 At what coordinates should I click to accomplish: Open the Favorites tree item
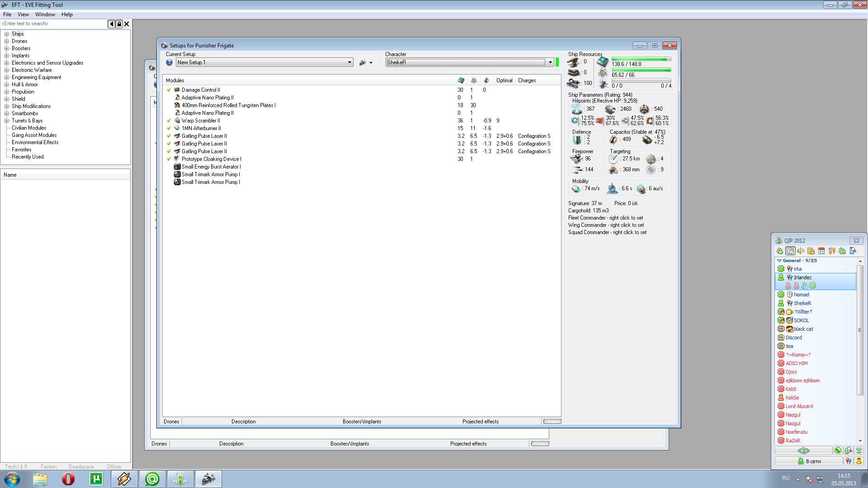coord(22,150)
